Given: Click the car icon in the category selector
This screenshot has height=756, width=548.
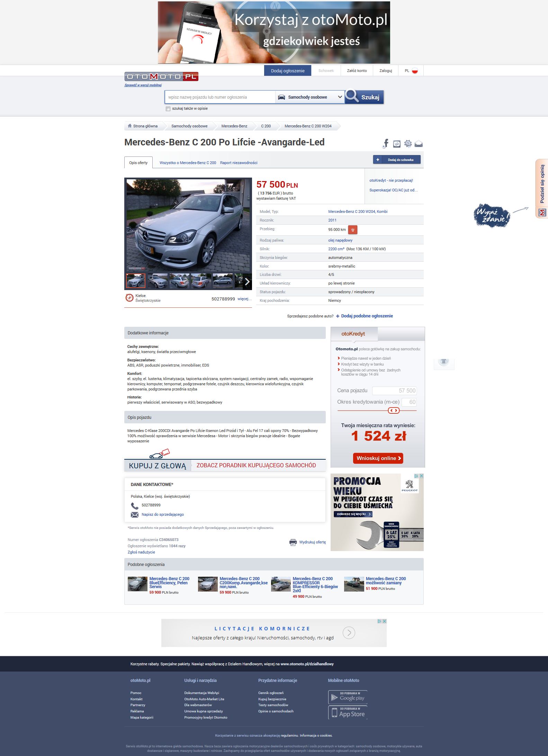Looking at the screenshot, I should tap(281, 97).
